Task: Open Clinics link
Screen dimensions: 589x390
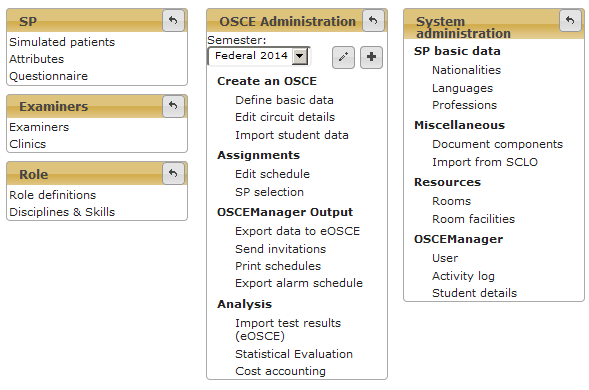Action: pos(27,144)
